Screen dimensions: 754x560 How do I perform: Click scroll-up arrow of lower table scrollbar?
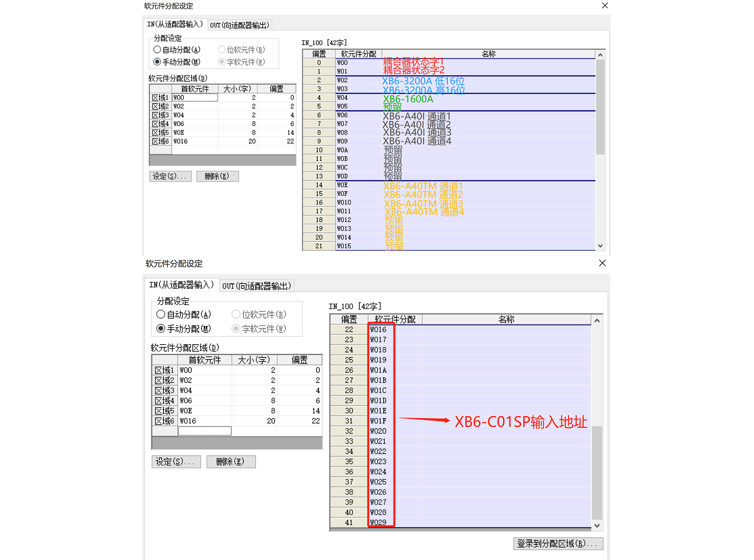(x=597, y=320)
